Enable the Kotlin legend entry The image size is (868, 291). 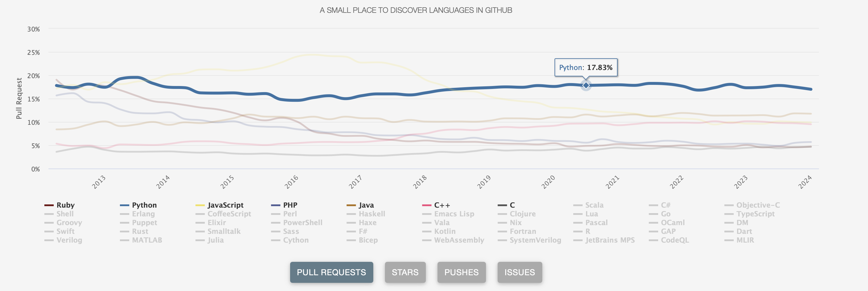pos(445,232)
